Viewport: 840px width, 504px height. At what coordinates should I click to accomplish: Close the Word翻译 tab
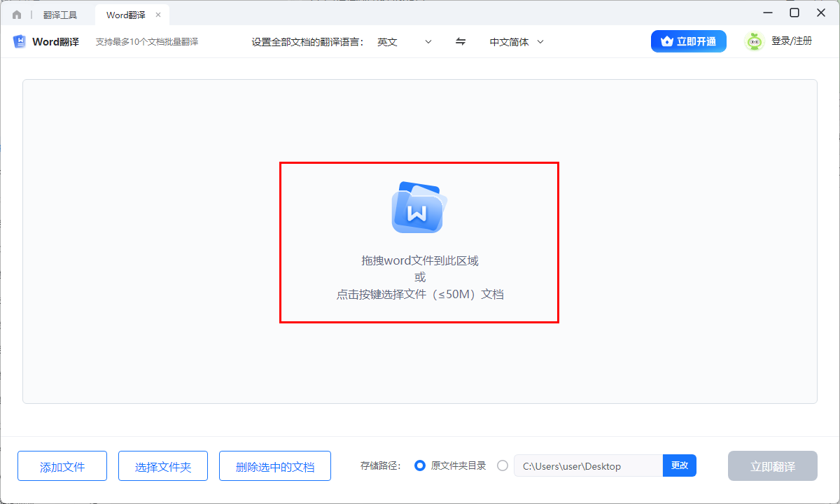click(158, 15)
